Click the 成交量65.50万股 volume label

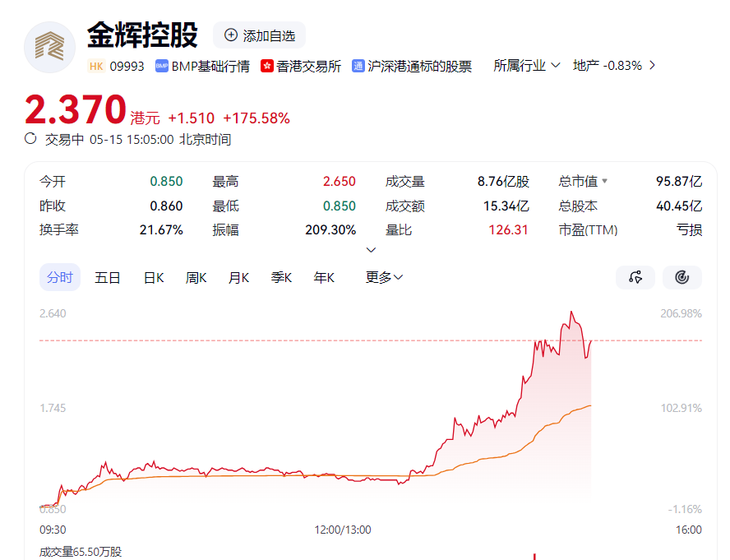click(x=81, y=552)
